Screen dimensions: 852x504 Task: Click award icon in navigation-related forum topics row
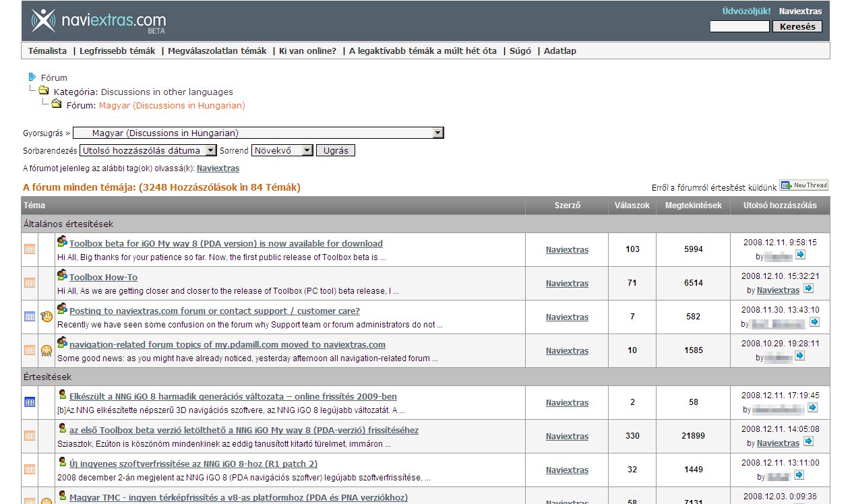[47, 350]
